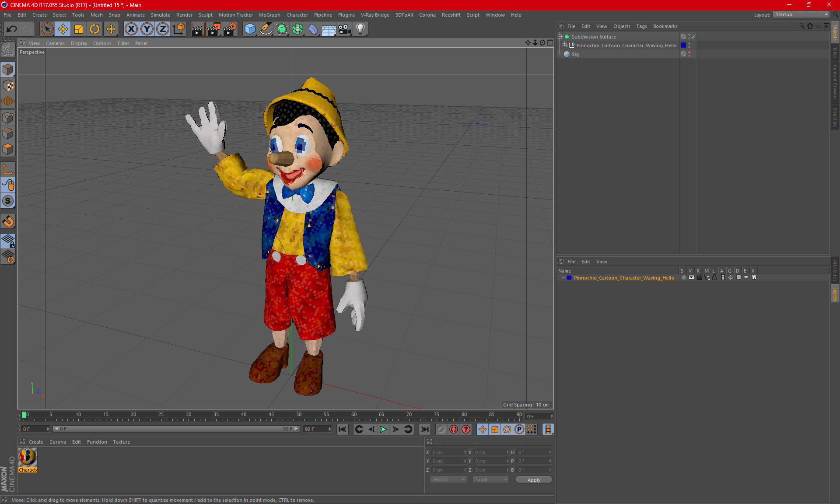Screen dimensions: 840x504
Task: Click Record Active Objects button
Action: pyautogui.click(x=441, y=429)
